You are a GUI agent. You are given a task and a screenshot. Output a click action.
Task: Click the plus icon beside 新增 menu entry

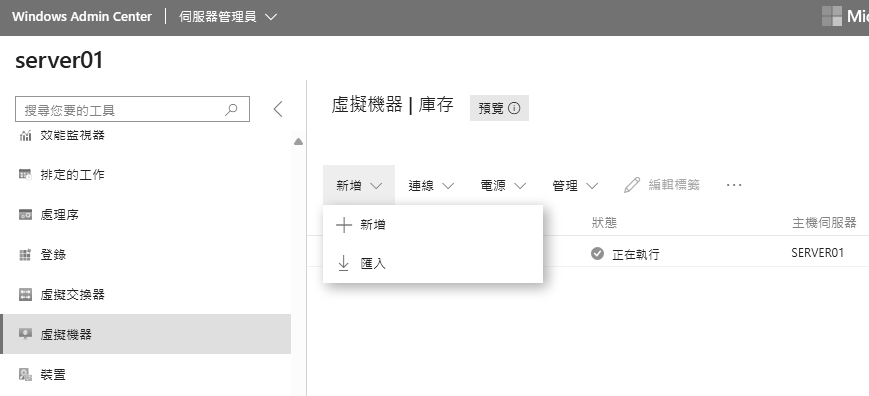[x=344, y=225]
